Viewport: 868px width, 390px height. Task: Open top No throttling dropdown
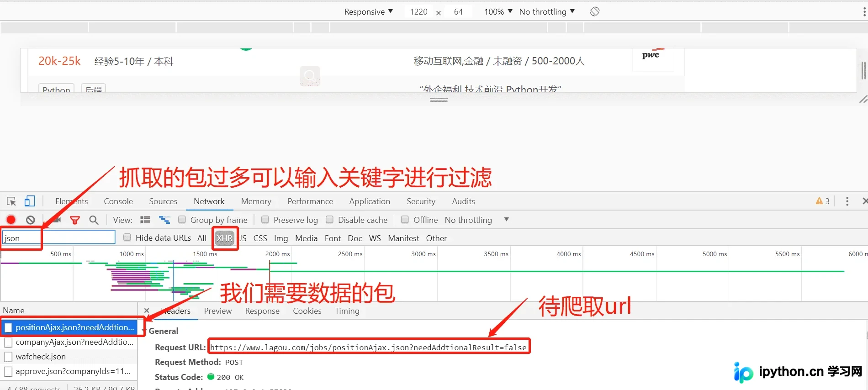tap(547, 11)
